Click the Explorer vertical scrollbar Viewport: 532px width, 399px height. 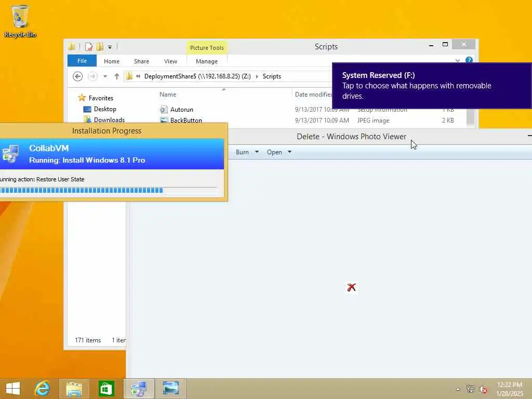pos(470,117)
